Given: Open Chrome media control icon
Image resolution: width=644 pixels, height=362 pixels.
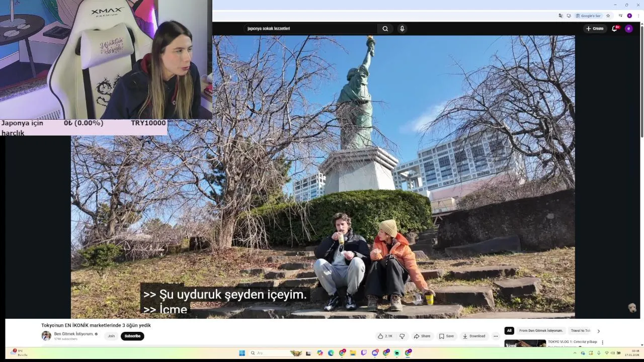Looking at the screenshot, I should pos(620,16).
